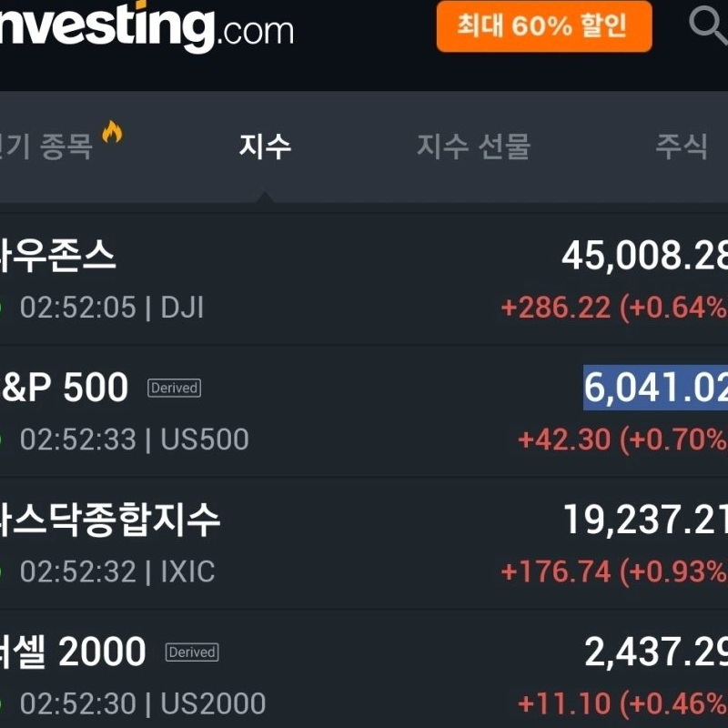The height and width of the screenshot is (728, 728).
Task: Click the Nasdaq +176.74 change value
Action: pyautogui.click(x=555, y=571)
